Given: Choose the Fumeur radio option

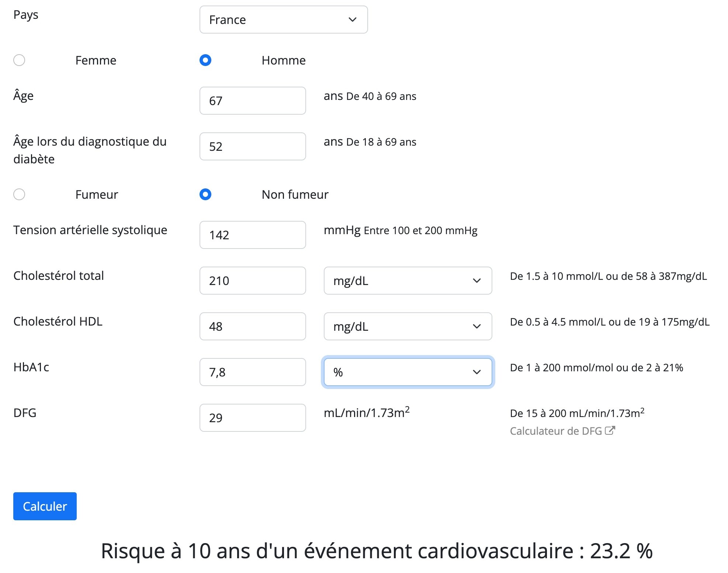Looking at the screenshot, I should coord(19,194).
